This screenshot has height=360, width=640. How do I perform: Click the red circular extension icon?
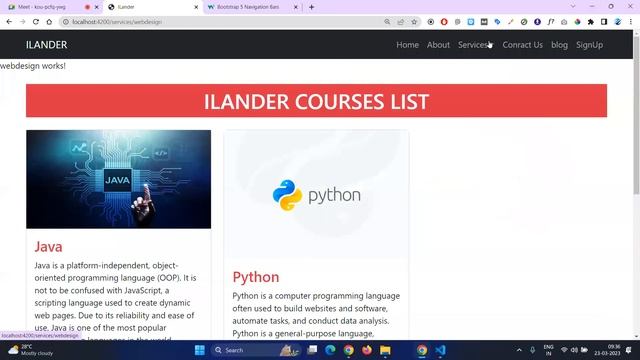444,22
